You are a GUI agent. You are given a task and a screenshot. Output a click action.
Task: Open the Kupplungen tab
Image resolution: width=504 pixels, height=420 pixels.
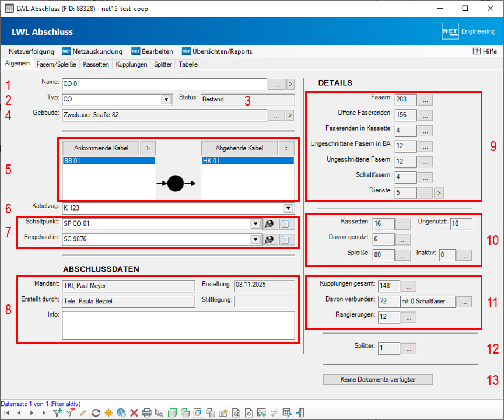131,65
